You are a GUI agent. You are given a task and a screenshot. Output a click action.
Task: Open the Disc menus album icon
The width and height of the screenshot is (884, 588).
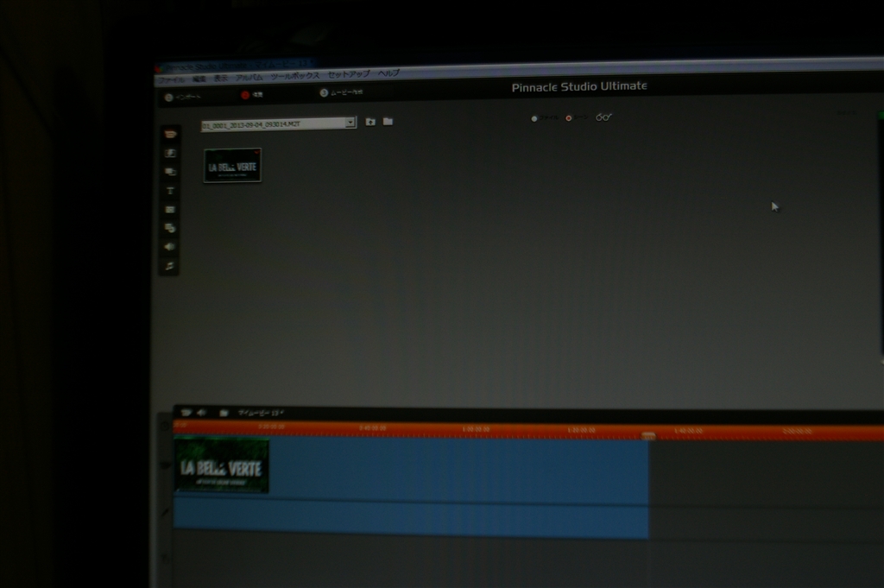pyautogui.click(x=170, y=228)
